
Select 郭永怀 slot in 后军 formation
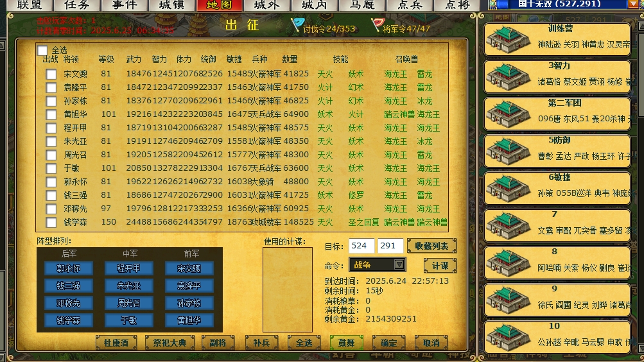[69, 268]
